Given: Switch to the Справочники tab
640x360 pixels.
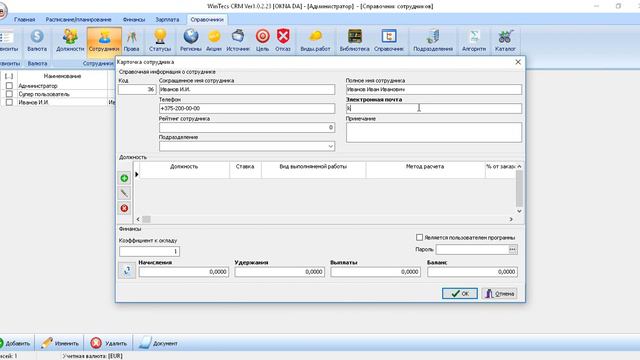Looking at the screenshot, I should [x=207, y=19].
